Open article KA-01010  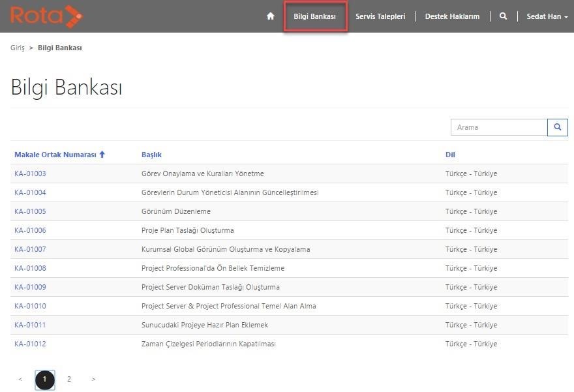pos(31,306)
